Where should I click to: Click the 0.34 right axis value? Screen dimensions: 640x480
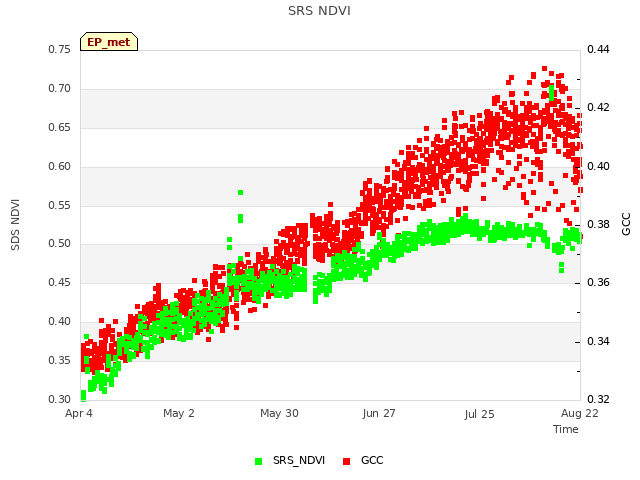pos(598,341)
